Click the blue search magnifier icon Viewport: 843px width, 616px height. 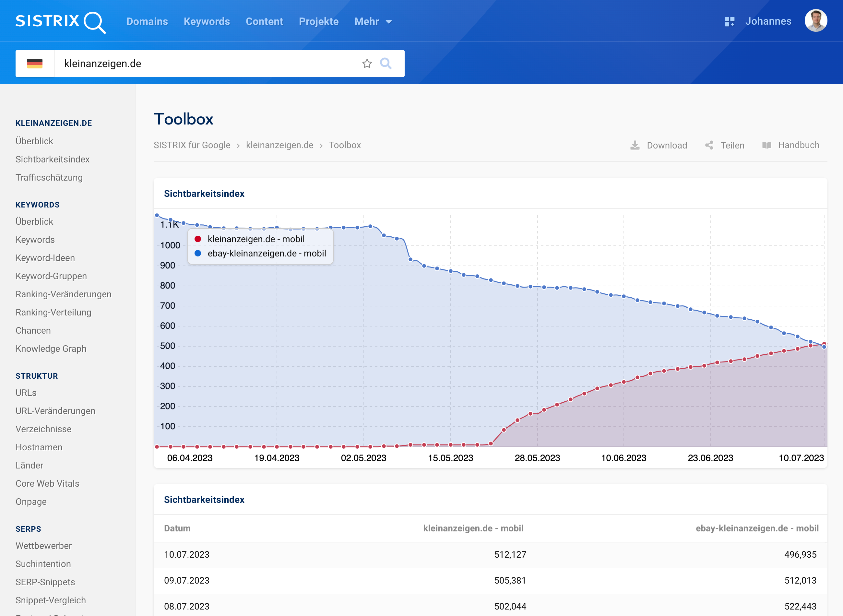coord(386,64)
